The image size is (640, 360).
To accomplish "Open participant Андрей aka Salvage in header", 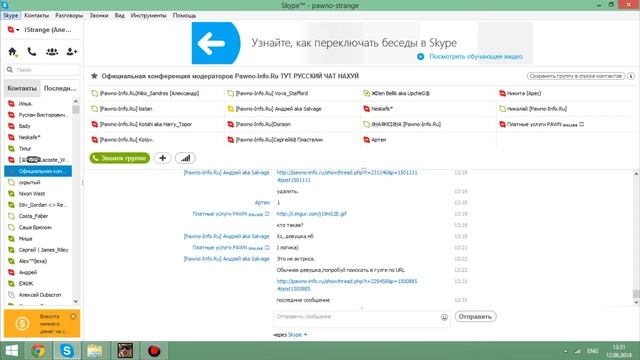I will pos(279,109).
